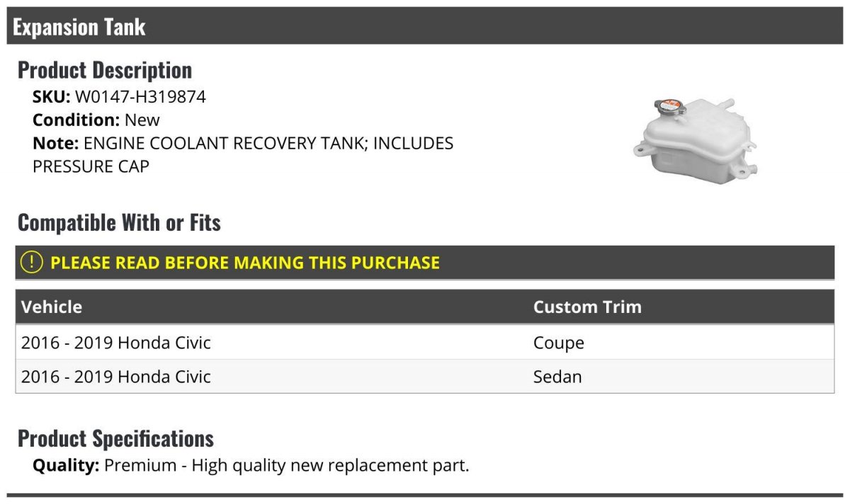Click the Product Specifications heading

(115, 439)
